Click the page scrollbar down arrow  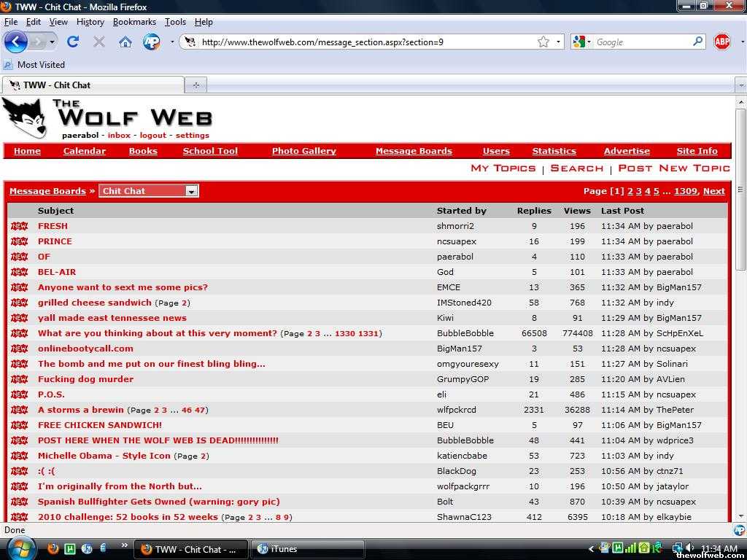tap(740, 516)
